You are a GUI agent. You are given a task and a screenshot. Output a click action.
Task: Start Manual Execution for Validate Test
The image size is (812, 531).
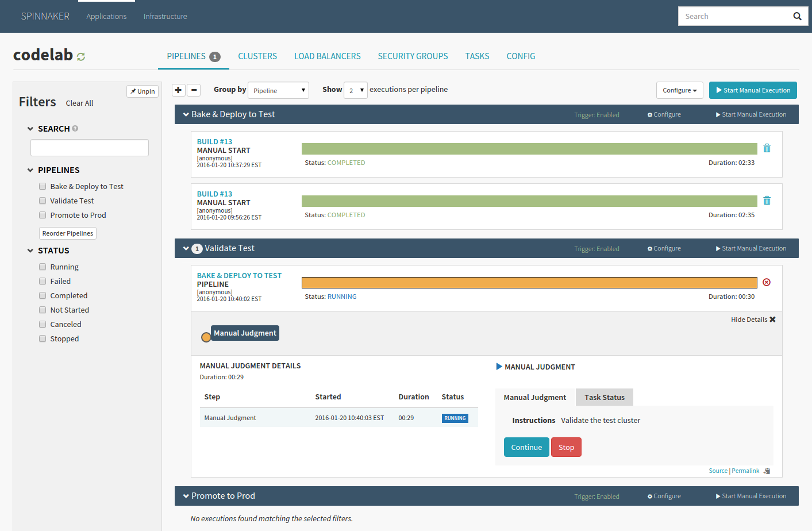[751, 249]
